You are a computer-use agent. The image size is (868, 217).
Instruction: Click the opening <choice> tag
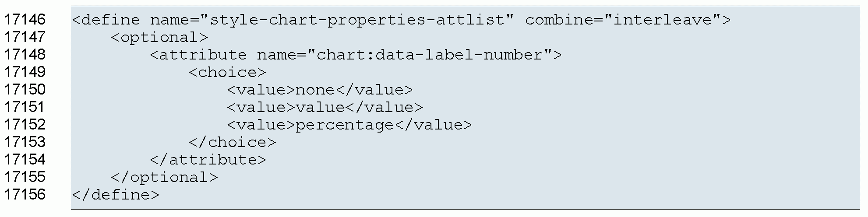[227, 72]
